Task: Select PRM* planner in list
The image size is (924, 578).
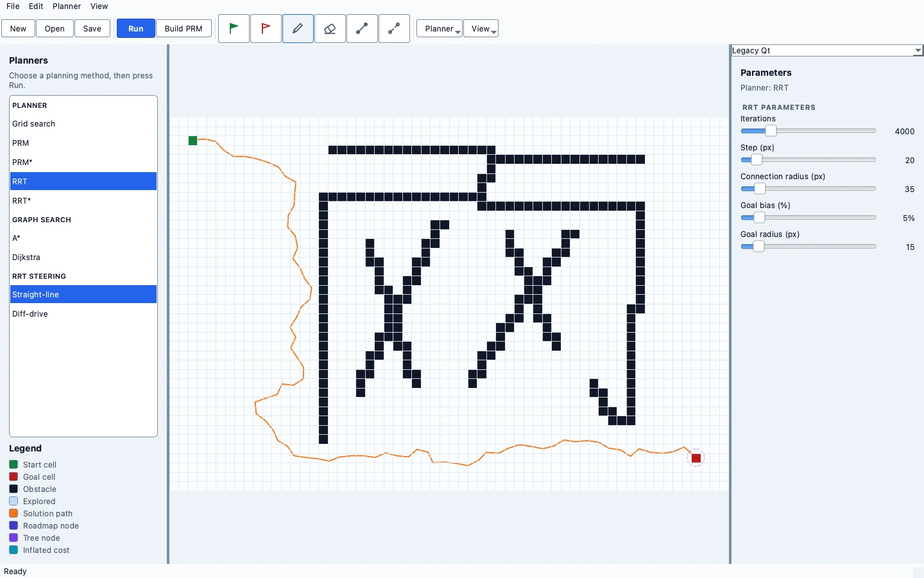Action: pos(83,162)
